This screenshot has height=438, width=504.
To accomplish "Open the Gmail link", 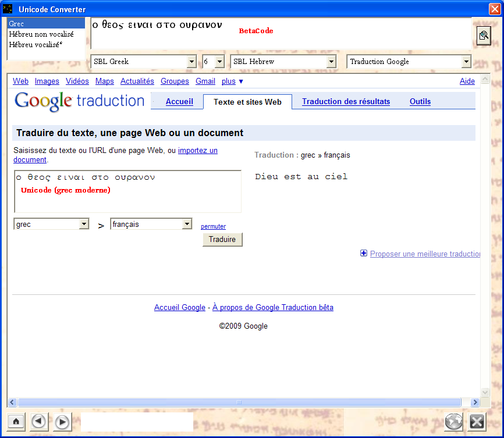I will 205,81.
